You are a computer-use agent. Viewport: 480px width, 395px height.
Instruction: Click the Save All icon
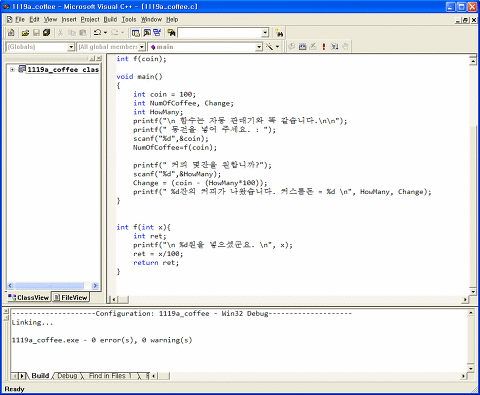tap(46, 33)
